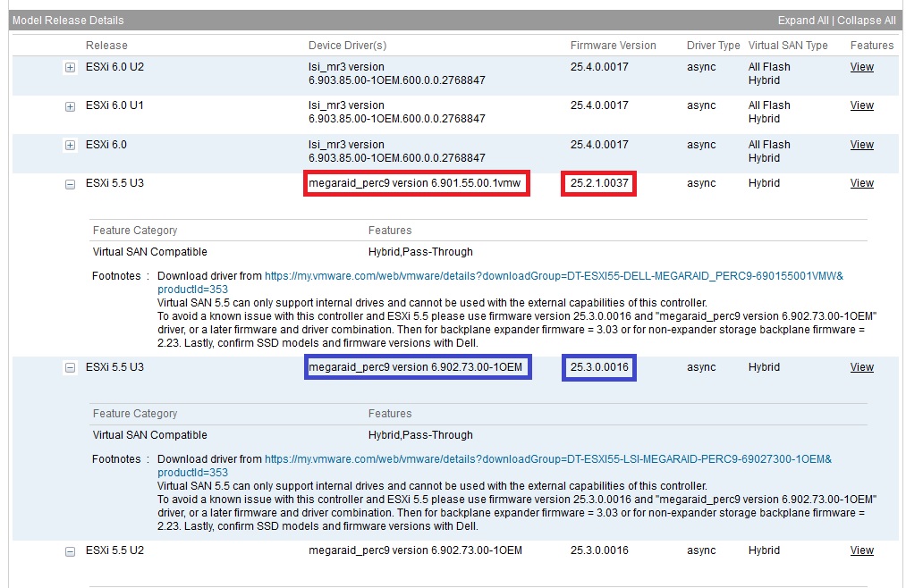
Task: Select firmware 25.3.0.0016 in ESXi 5.5 U3 row
Action: pyautogui.click(x=599, y=367)
